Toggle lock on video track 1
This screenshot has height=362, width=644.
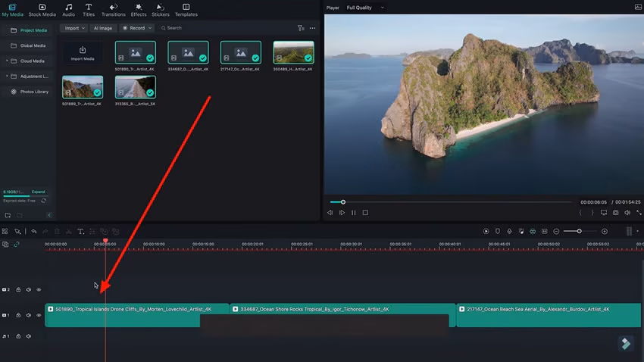pyautogui.click(x=18, y=315)
